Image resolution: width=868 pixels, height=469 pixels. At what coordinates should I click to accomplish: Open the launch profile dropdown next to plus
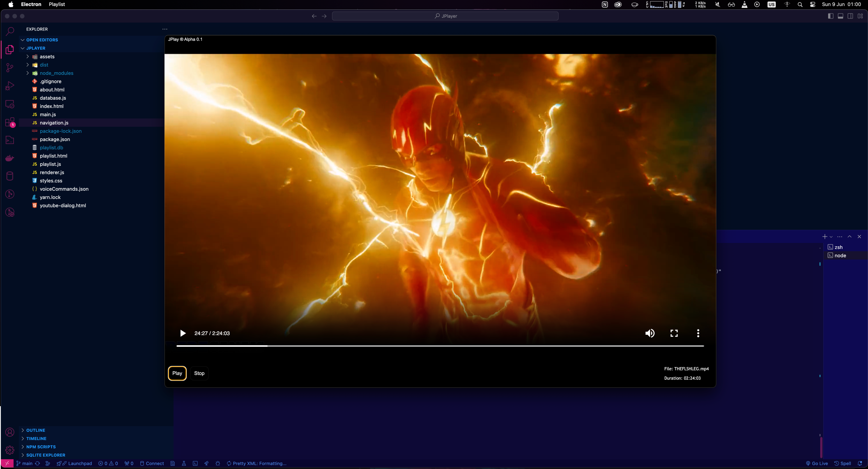click(831, 237)
